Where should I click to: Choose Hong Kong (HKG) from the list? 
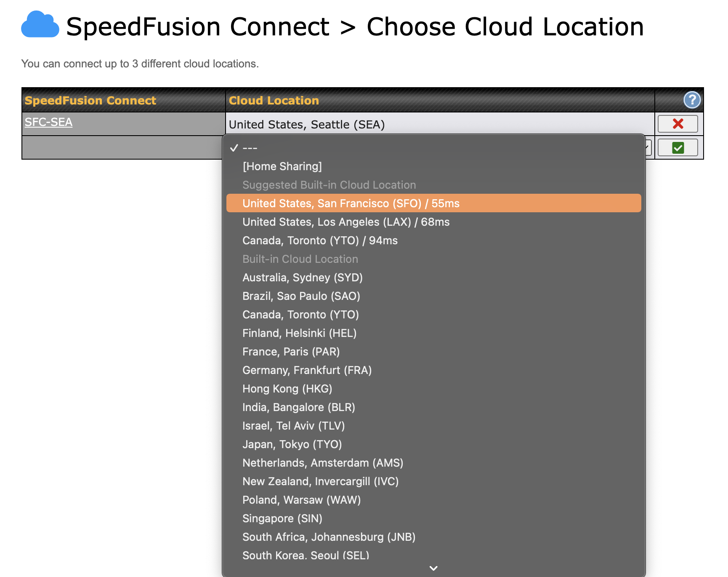[x=287, y=389]
